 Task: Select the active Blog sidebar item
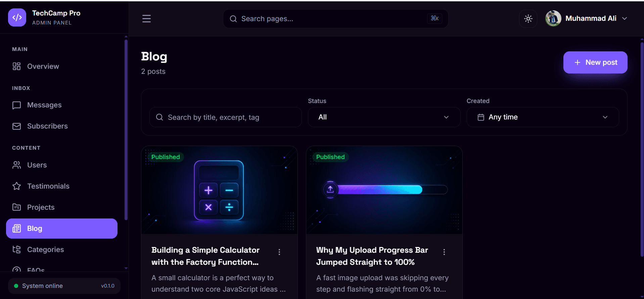click(62, 229)
